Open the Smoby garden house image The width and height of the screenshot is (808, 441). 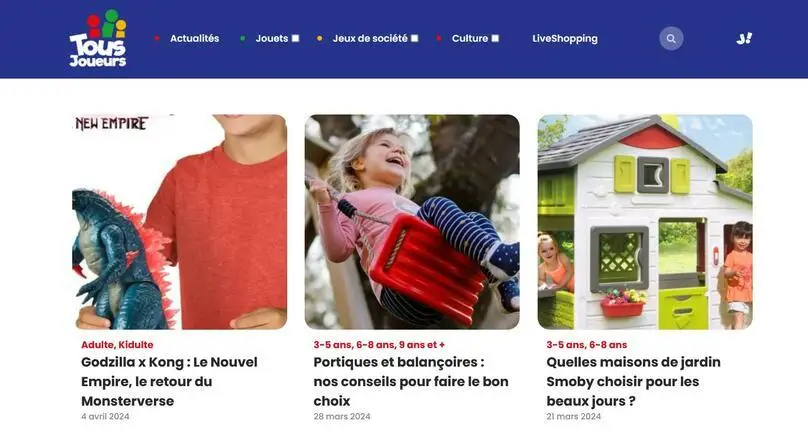click(645, 222)
